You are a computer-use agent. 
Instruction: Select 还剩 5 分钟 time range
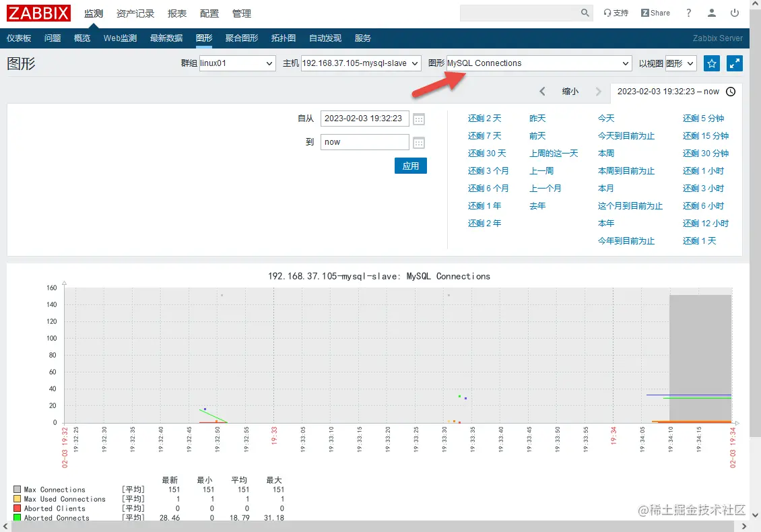703,118
